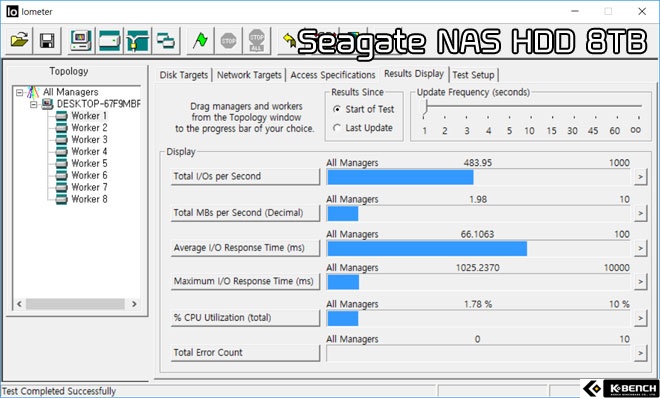The image size is (660, 398).
Task: Collapse the DESKTOP-67F9MBF tree node
Action: [34, 104]
